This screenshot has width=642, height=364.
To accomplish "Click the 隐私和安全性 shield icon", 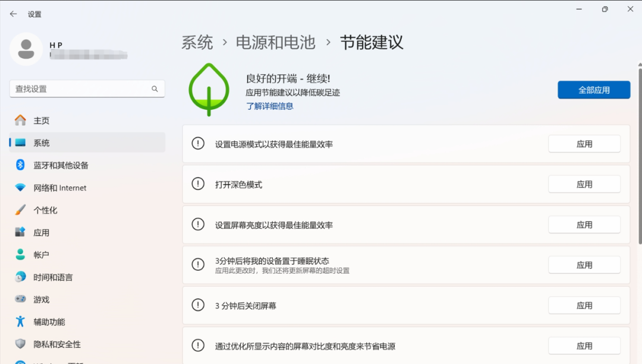I will tap(20, 344).
